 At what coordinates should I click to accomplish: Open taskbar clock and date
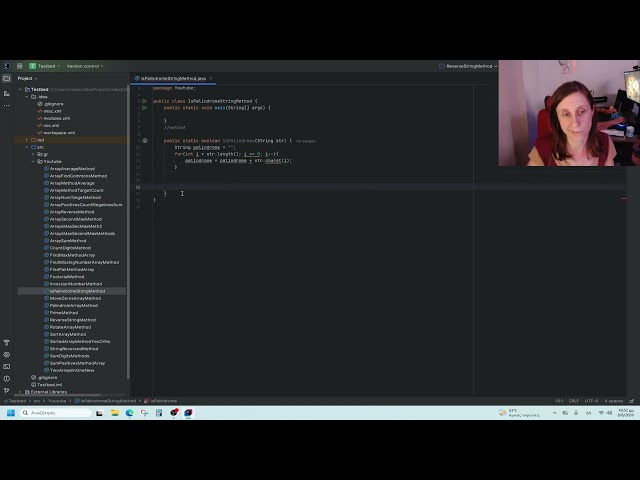626,413
